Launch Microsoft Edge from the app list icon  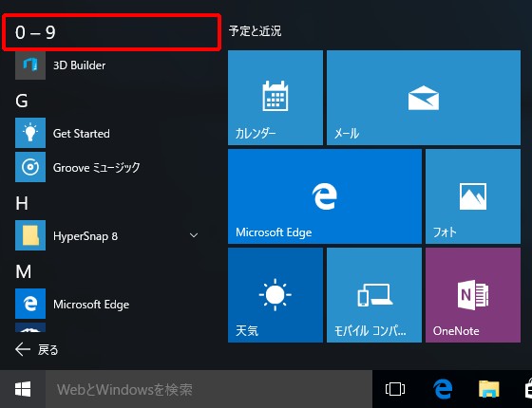[x=30, y=304]
